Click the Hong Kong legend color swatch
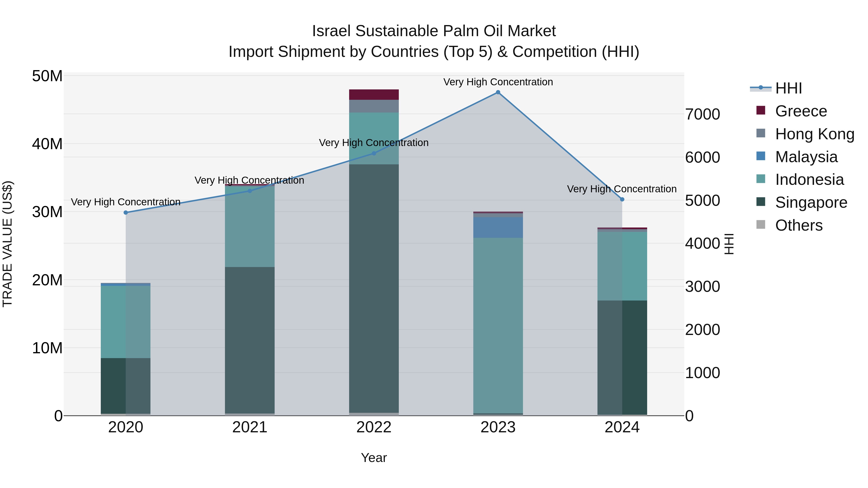 coord(760,133)
